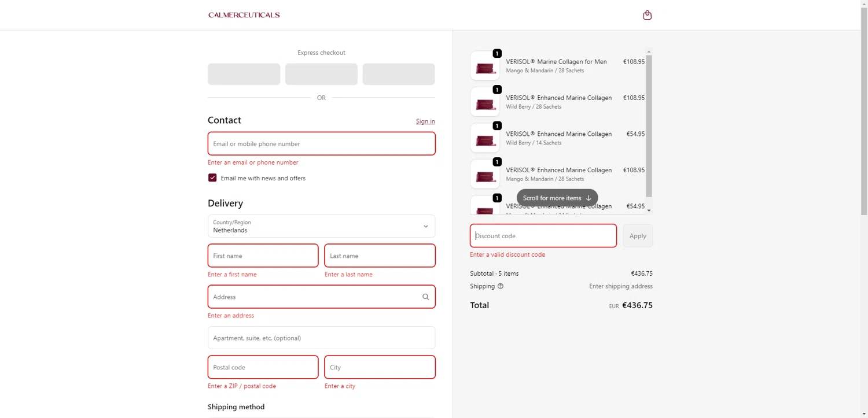The width and height of the screenshot is (868, 418).
Task: Click the total amount €436.75 in bold
Action: click(637, 305)
